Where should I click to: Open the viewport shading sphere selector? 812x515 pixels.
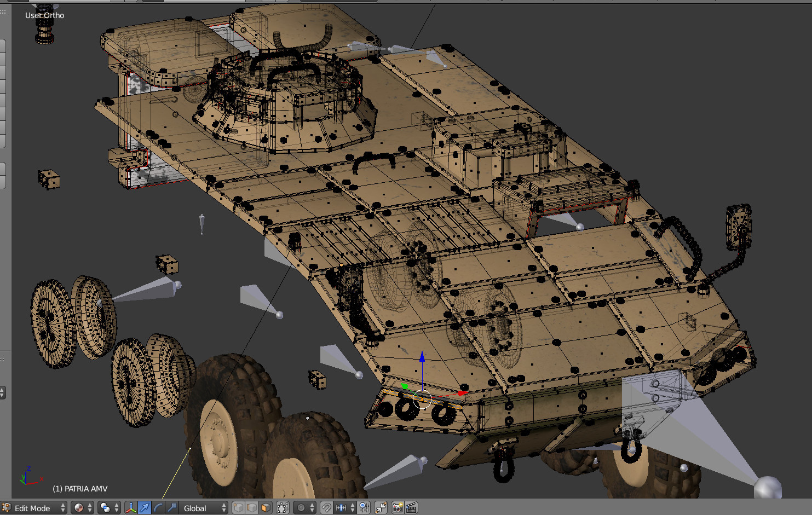pyautogui.click(x=83, y=508)
